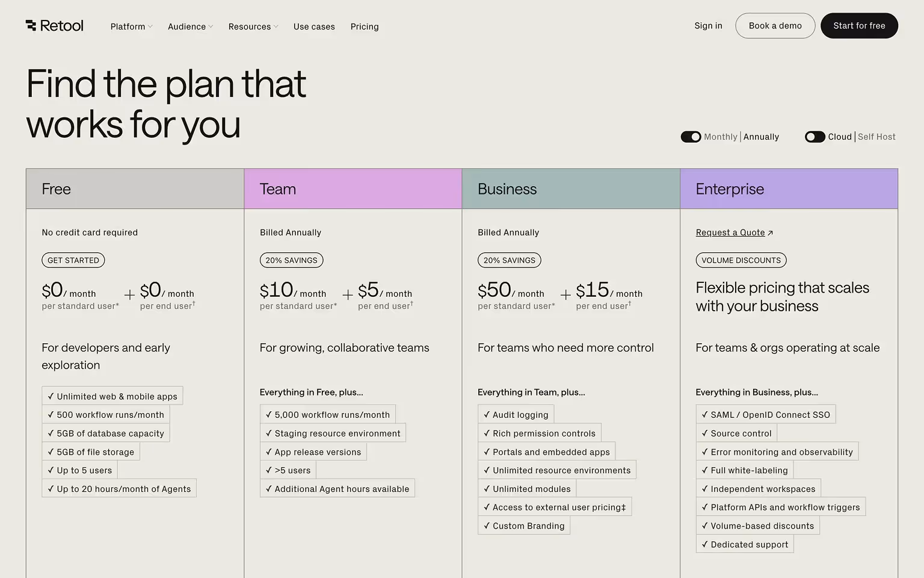Screen dimensions: 924x578
Task: Click the arrow on Request a Quote link
Action: point(771,232)
